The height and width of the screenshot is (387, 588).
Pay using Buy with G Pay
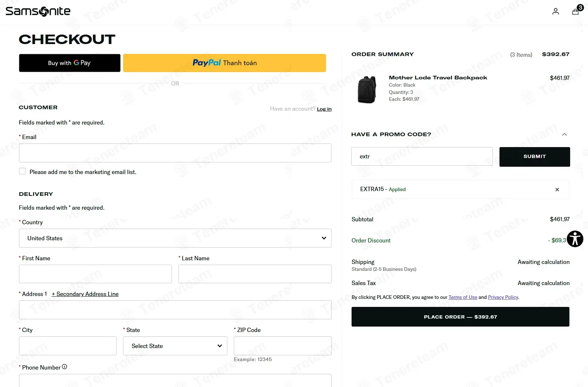click(x=70, y=63)
